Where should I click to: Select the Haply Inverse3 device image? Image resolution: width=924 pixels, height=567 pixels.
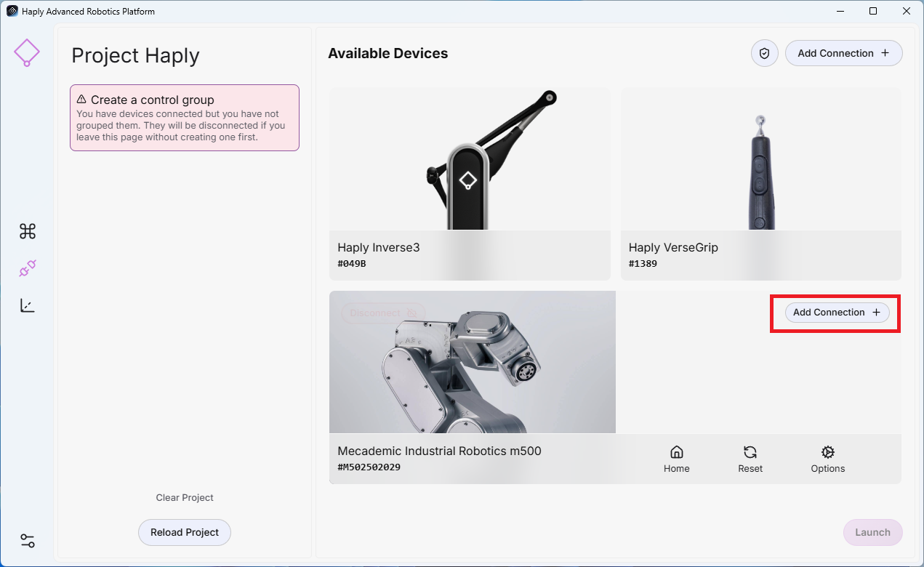pyautogui.click(x=470, y=159)
